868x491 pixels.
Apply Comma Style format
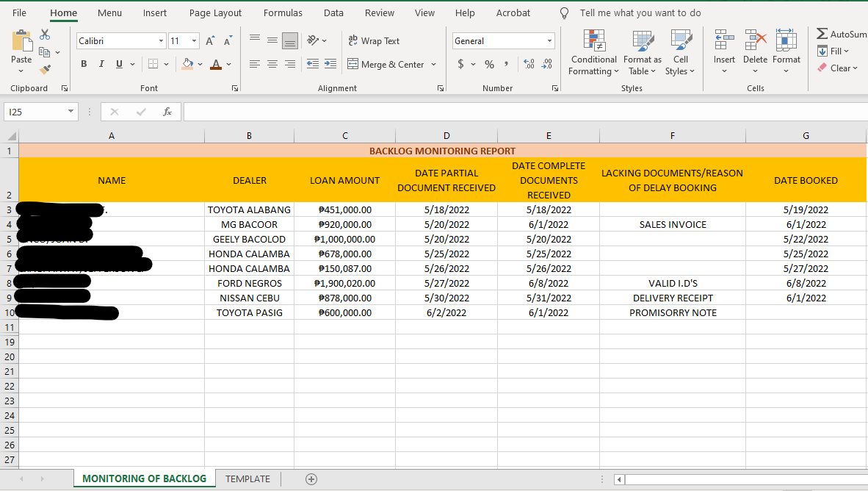[506, 64]
